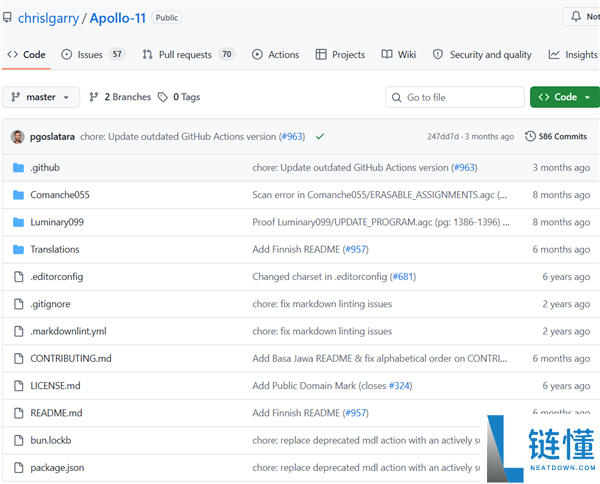Open the LICENSE.md file
The width and height of the screenshot is (600, 484).
click(55, 386)
